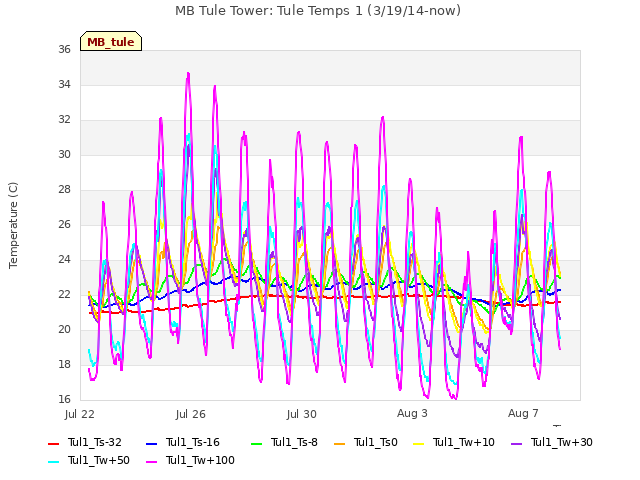Image resolution: width=640 pixels, height=480 pixels.
Task: Click the 18 y-axis tick label
Action: 64,364
